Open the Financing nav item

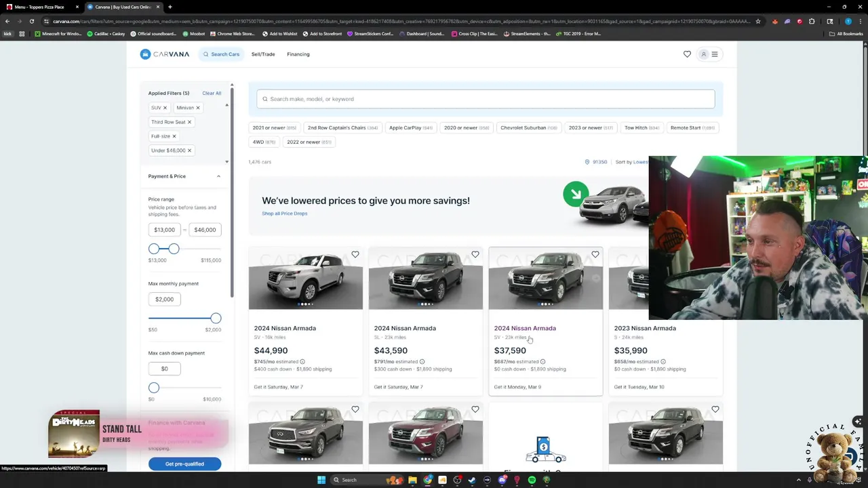[x=298, y=54]
